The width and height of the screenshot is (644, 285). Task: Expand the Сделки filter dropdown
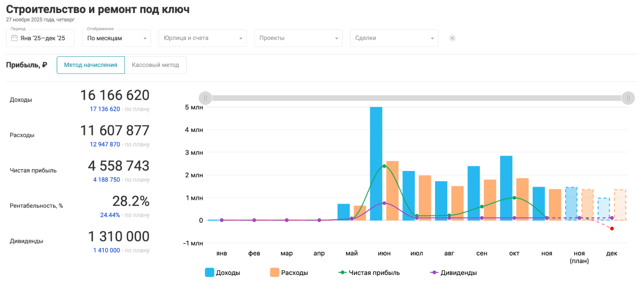(x=394, y=38)
